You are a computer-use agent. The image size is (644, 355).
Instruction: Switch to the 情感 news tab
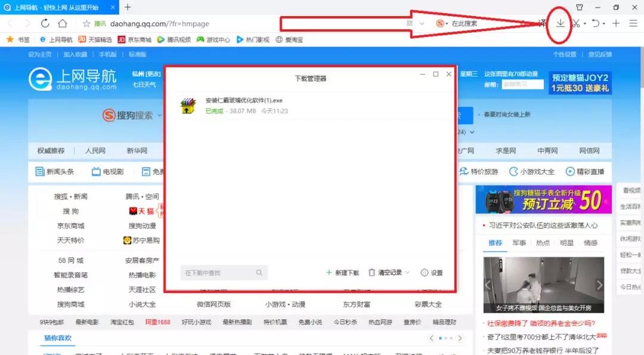tap(590, 243)
